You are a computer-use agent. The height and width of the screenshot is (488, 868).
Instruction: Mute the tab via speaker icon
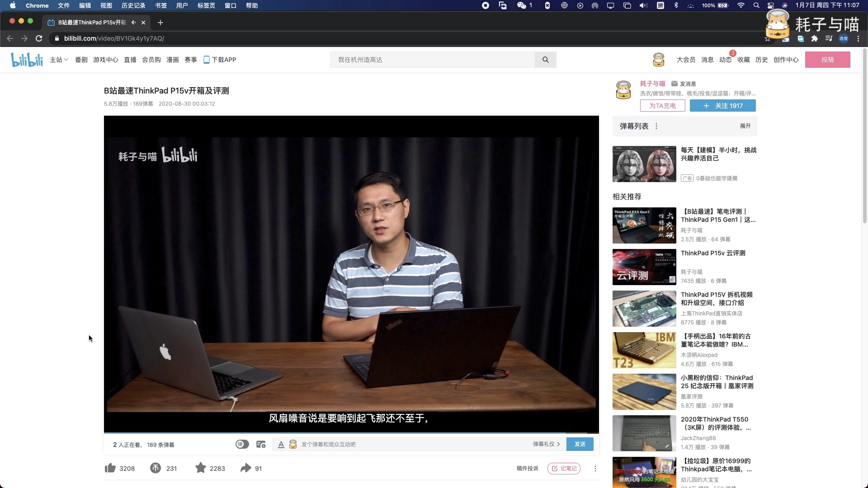[x=133, y=22]
